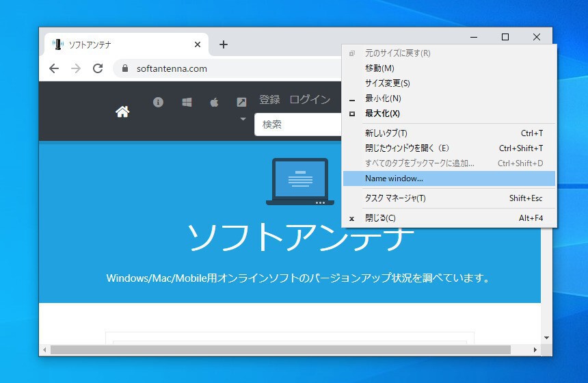
Task: Choose 閉じる(C) from the context menu
Action: (x=449, y=218)
